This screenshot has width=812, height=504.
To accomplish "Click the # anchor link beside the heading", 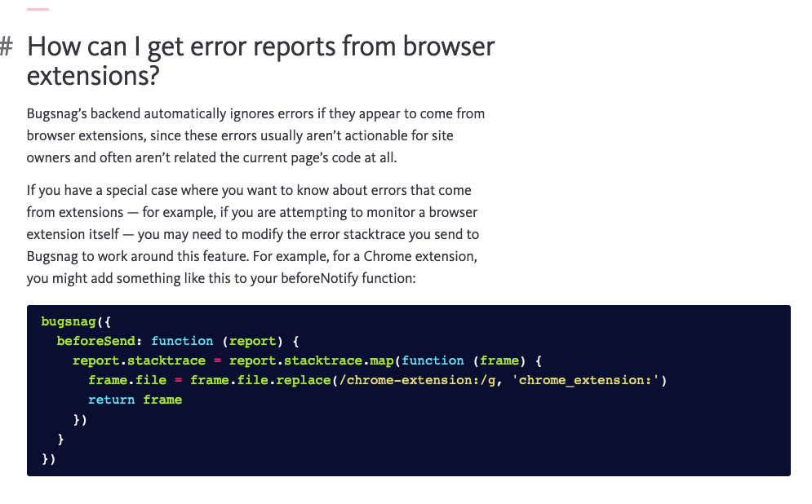I will [x=7, y=46].
